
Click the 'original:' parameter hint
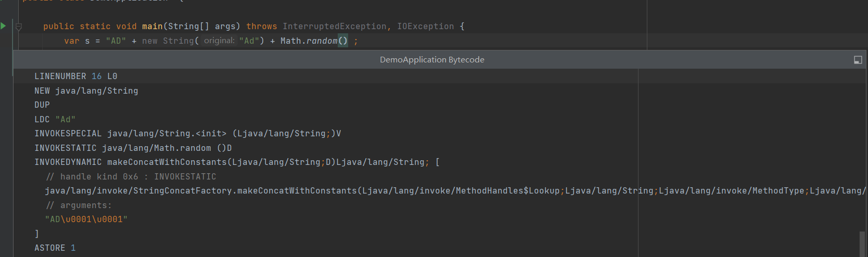click(x=219, y=41)
